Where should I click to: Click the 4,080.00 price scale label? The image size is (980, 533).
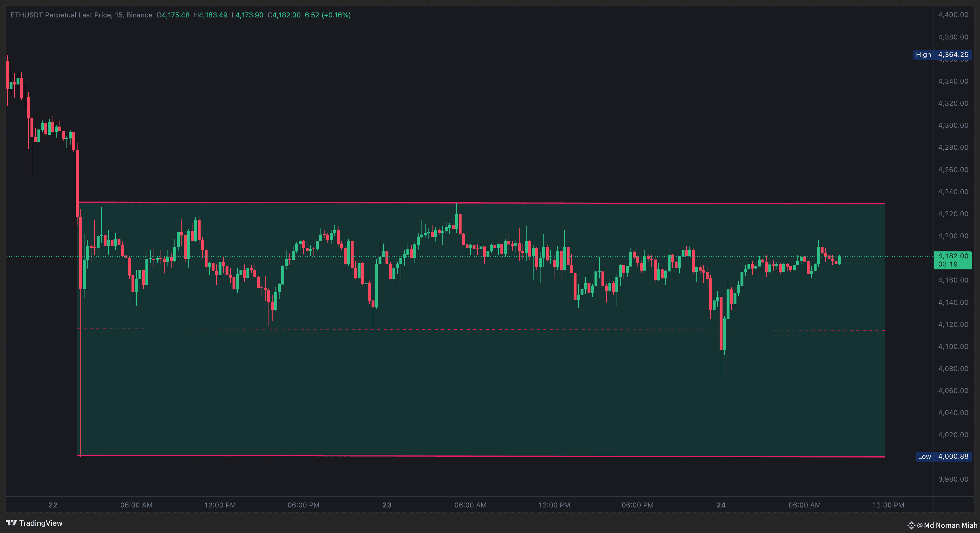point(953,369)
